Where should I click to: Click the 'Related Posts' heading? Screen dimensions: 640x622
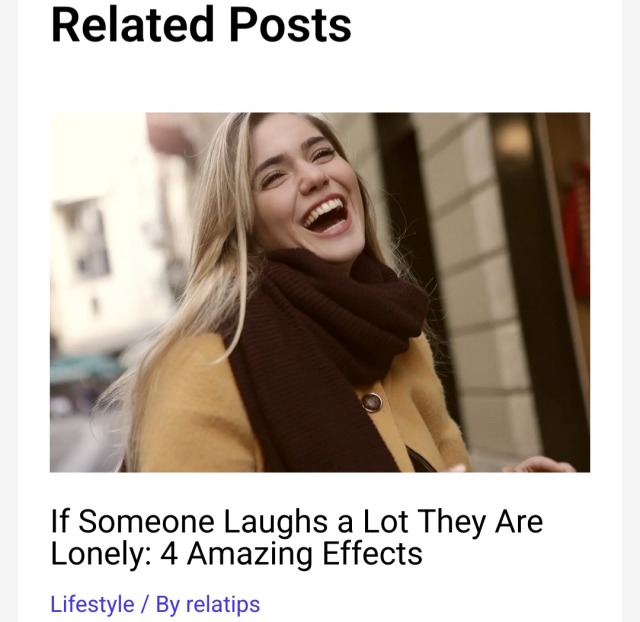pos(201,24)
